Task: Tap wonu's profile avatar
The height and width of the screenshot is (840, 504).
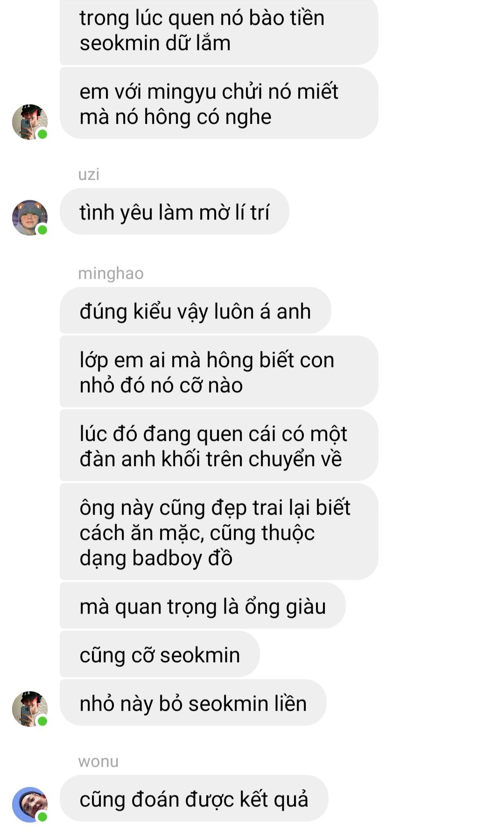Action: [30, 805]
